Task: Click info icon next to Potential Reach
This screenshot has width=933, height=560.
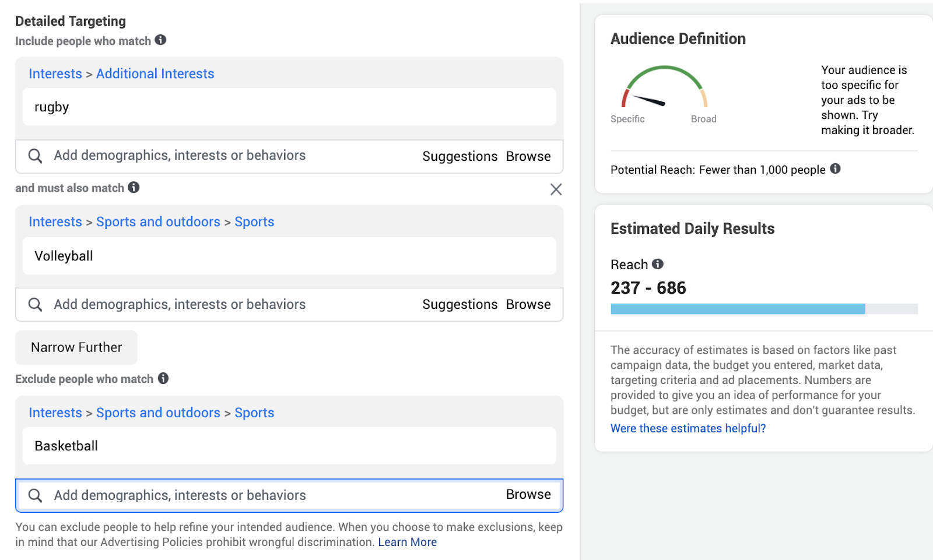Action: (x=835, y=168)
